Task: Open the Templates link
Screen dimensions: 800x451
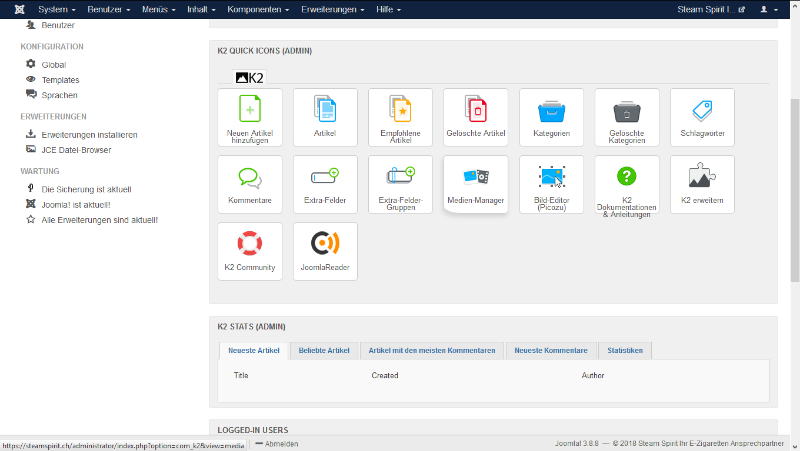Action: pos(60,80)
